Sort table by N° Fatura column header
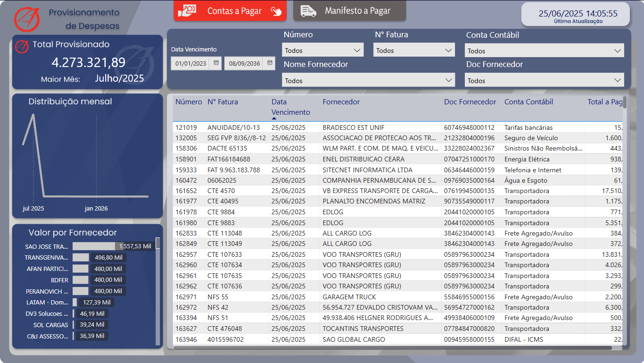644x363 pixels. click(x=223, y=102)
